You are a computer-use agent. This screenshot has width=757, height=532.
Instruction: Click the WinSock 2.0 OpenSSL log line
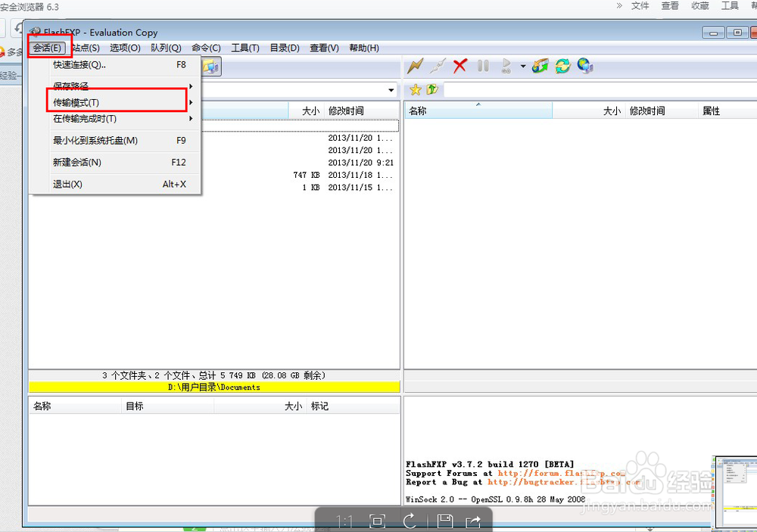pos(495,499)
